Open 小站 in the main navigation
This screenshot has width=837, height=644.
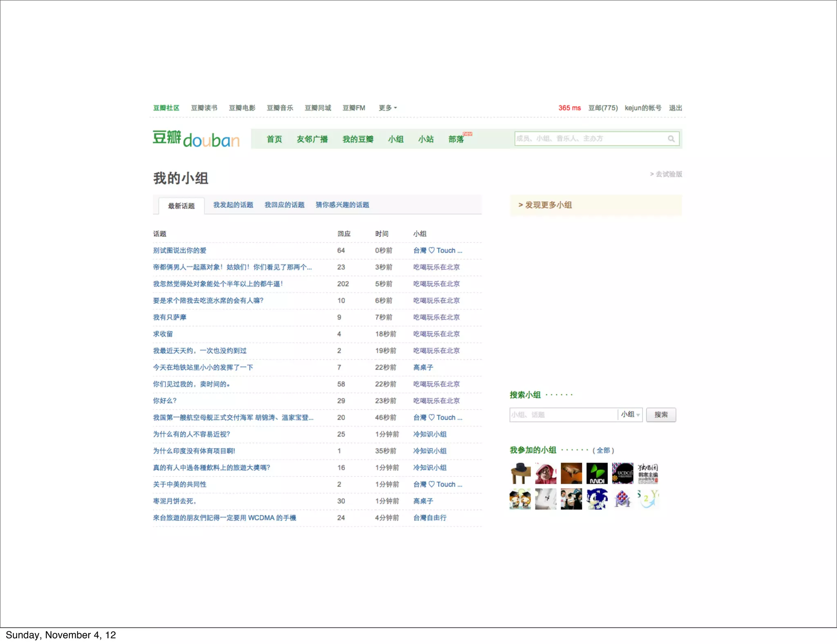coord(425,139)
